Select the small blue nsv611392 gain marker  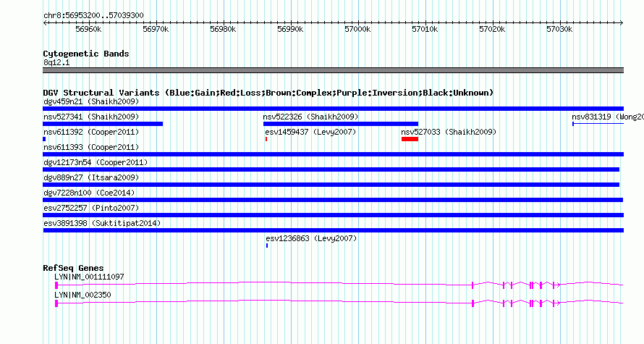44,139
